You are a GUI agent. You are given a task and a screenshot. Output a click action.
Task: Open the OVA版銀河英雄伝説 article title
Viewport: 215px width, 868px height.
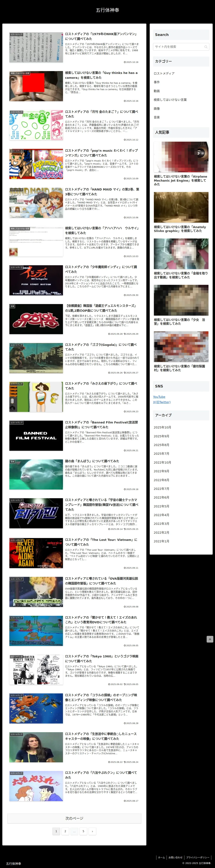(102, 581)
